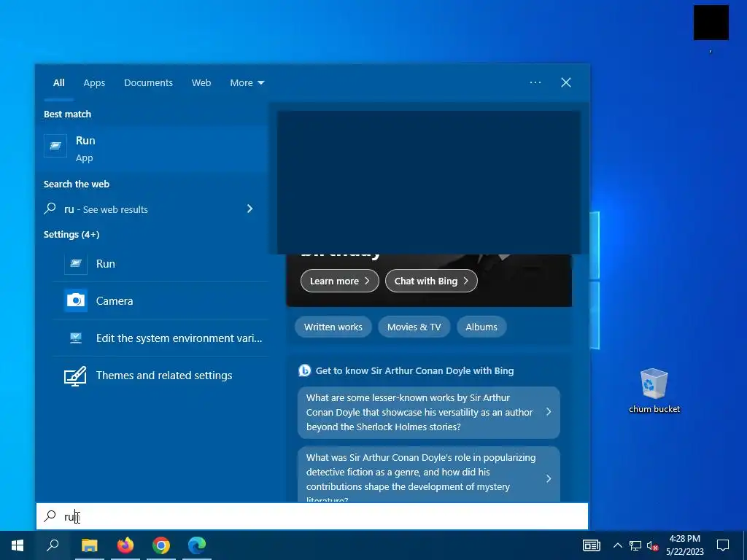Open the notification center icon
The image size is (747, 560).
[x=723, y=545]
